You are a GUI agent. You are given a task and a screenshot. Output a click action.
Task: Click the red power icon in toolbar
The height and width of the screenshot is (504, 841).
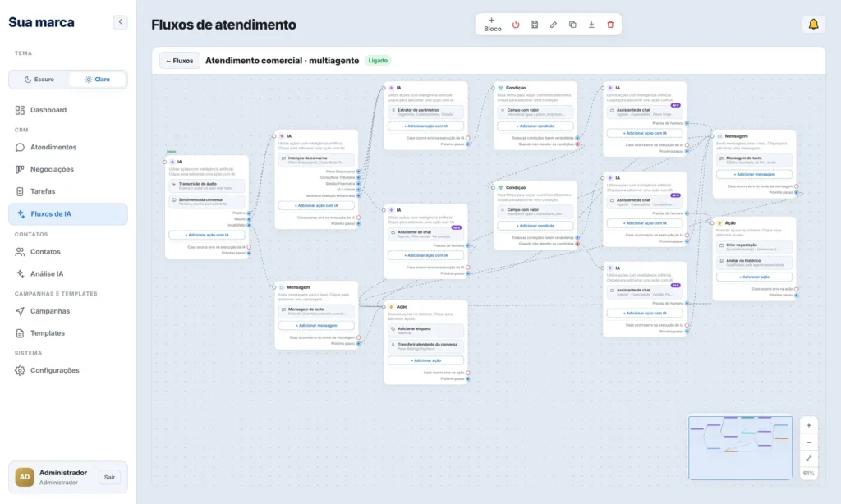516,25
